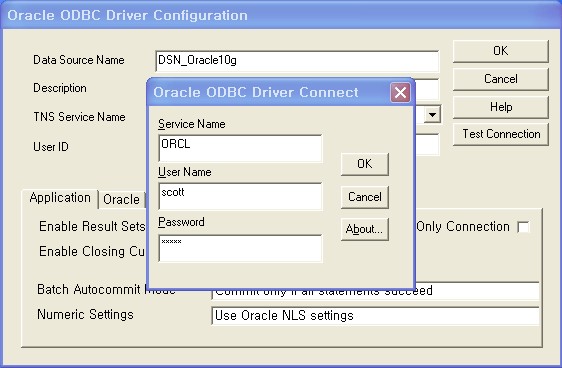Click the TNS Service Name label
562x368 pixels.
pyautogui.click(x=79, y=117)
